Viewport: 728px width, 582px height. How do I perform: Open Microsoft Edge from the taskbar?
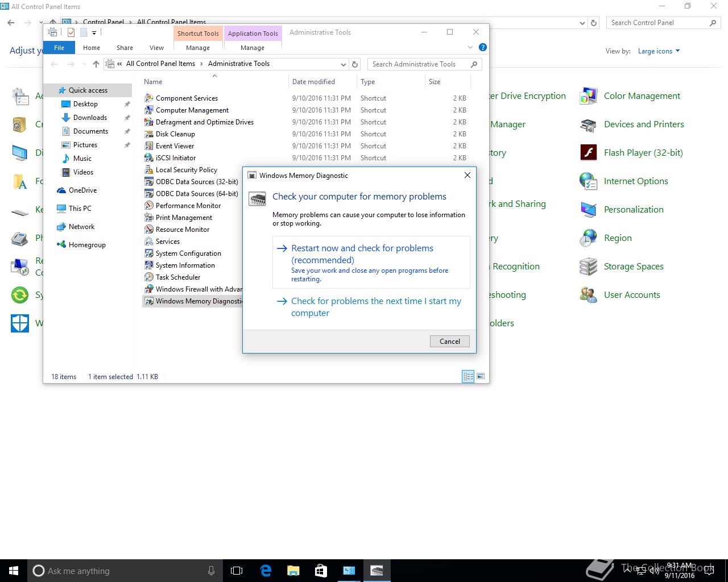(x=266, y=571)
